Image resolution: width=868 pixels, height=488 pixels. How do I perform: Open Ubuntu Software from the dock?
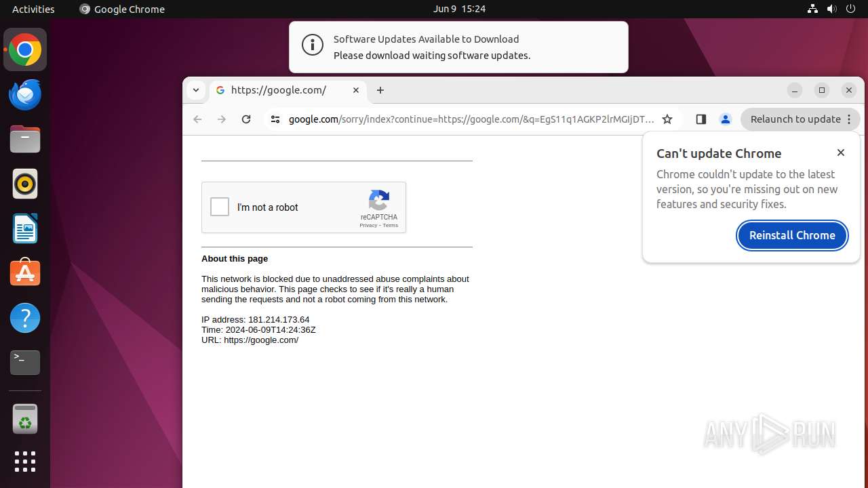point(25,273)
